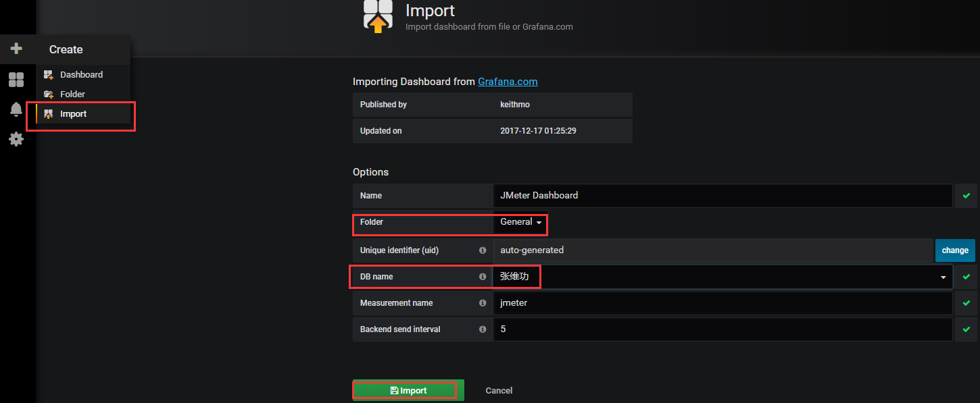Click the green checkmark beside Backend send interval
This screenshot has height=403, width=980.
click(x=966, y=329)
